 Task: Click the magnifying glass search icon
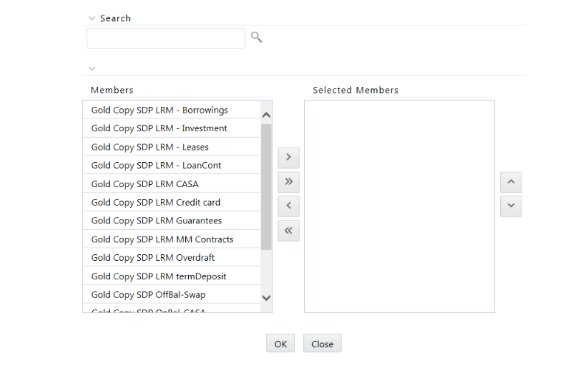257,37
